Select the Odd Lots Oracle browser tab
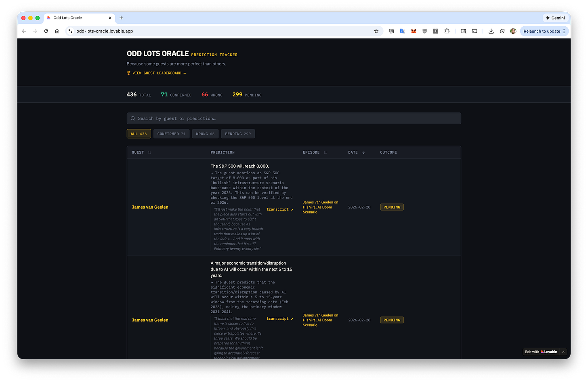Image resolution: width=588 pixels, height=382 pixels. tap(79, 18)
